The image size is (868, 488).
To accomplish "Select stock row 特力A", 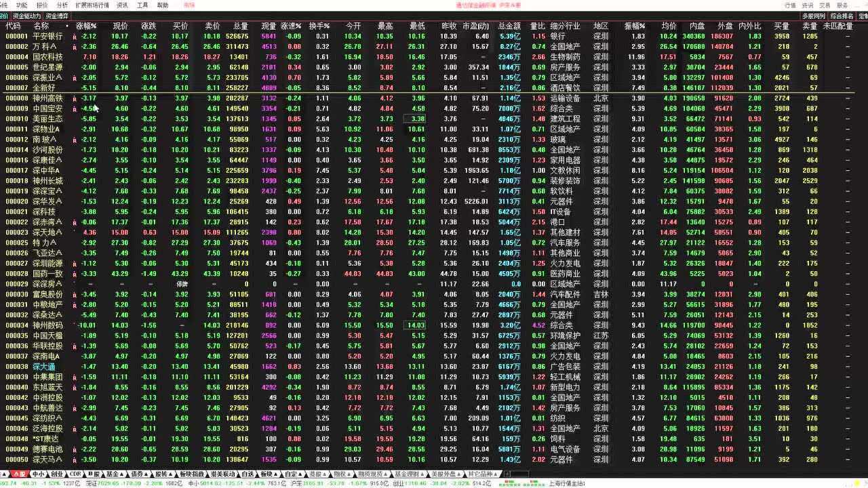I will [x=434, y=243].
